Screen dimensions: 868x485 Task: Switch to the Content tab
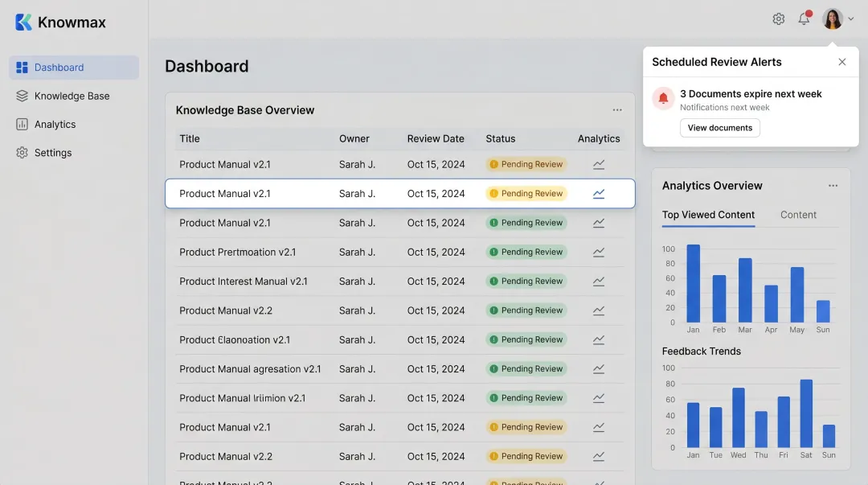pyautogui.click(x=798, y=215)
